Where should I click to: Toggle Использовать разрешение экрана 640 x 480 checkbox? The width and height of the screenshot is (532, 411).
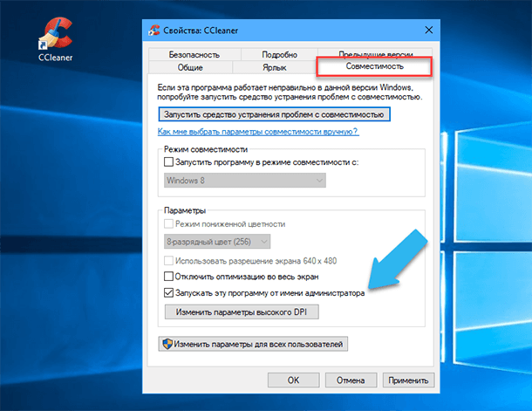coord(168,261)
